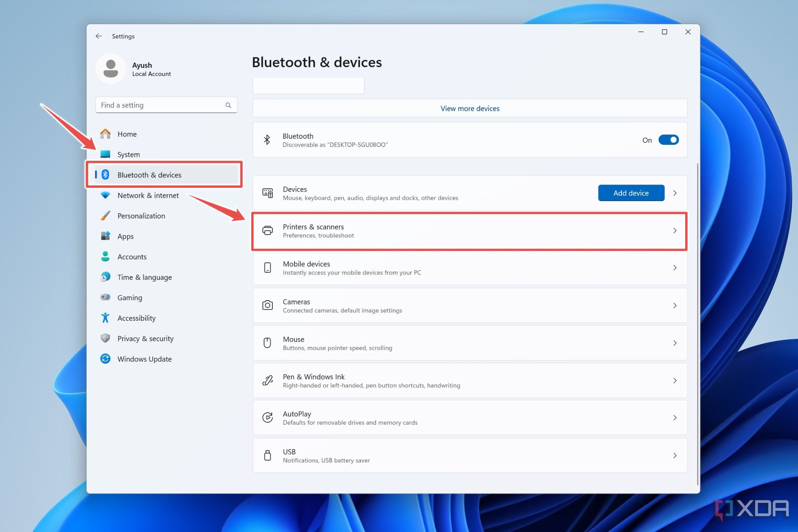
Task: Open Cameras chevron arrow
Action: click(675, 306)
